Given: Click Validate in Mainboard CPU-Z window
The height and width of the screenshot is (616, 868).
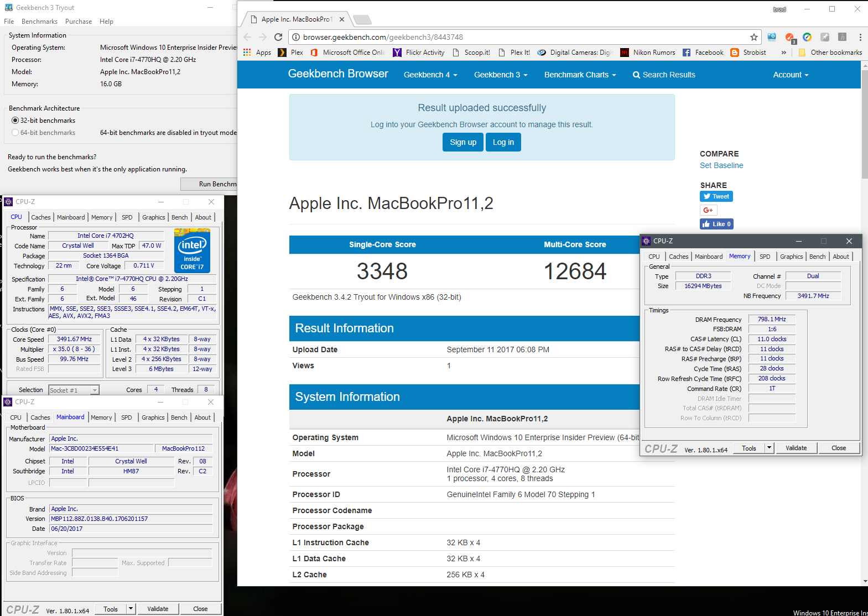Looking at the screenshot, I should coord(158,609).
